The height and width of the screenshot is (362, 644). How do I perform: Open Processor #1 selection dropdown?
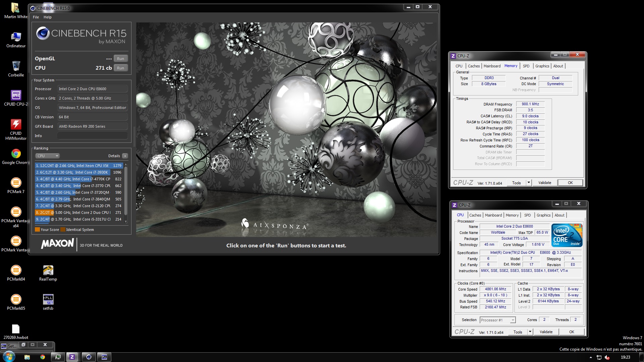click(497, 320)
